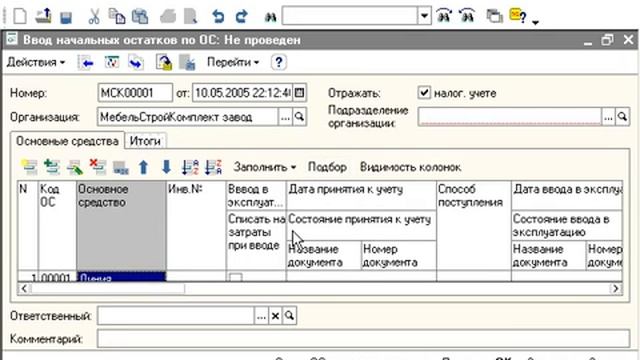Click the Save floppy disk icon
This screenshot has height=360, width=640.
[66, 17]
